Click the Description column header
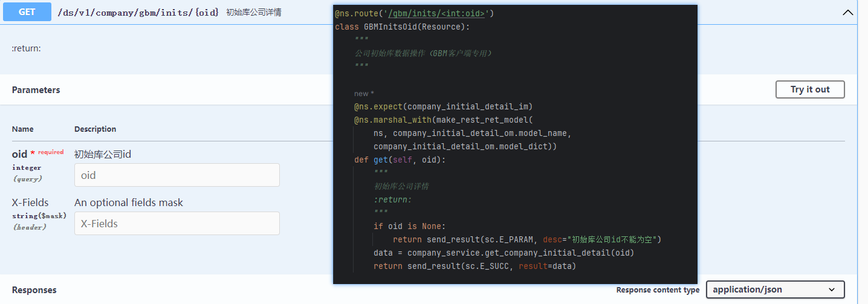The width and height of the screenshot is (868, 304). pyautogui.click(x=95, y=129)
